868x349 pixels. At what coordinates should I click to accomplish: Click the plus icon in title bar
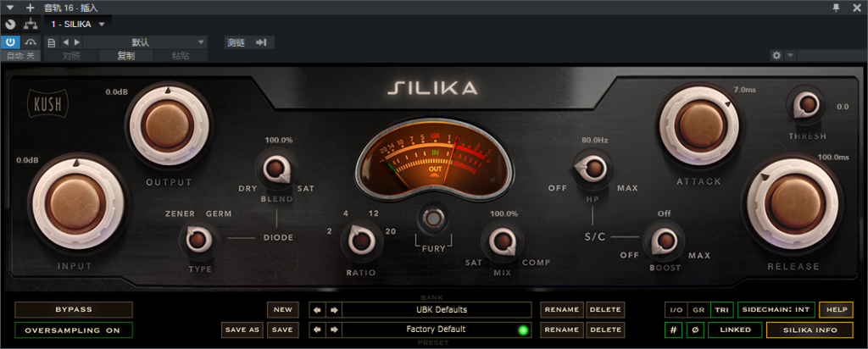click(30, 8)
